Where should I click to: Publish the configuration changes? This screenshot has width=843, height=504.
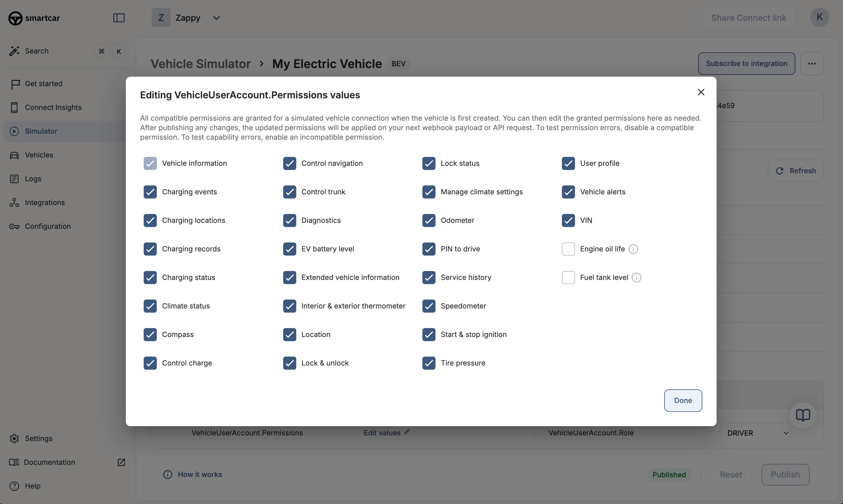(785, 475)
